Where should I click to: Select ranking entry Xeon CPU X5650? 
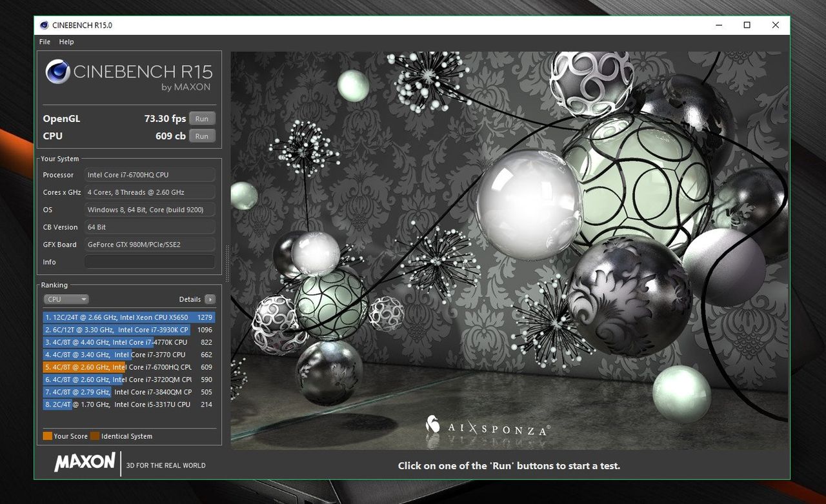(129, 318)
